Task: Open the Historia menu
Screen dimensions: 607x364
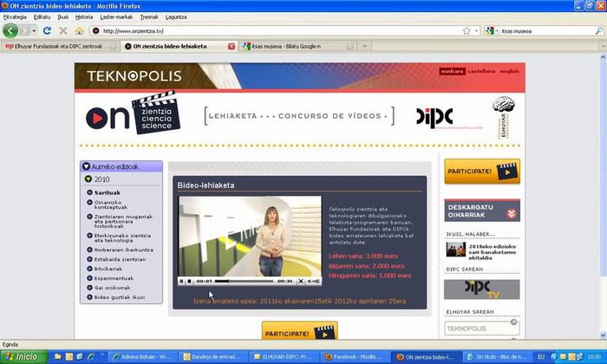Action: pyautogui.click(x=84, y=17)
